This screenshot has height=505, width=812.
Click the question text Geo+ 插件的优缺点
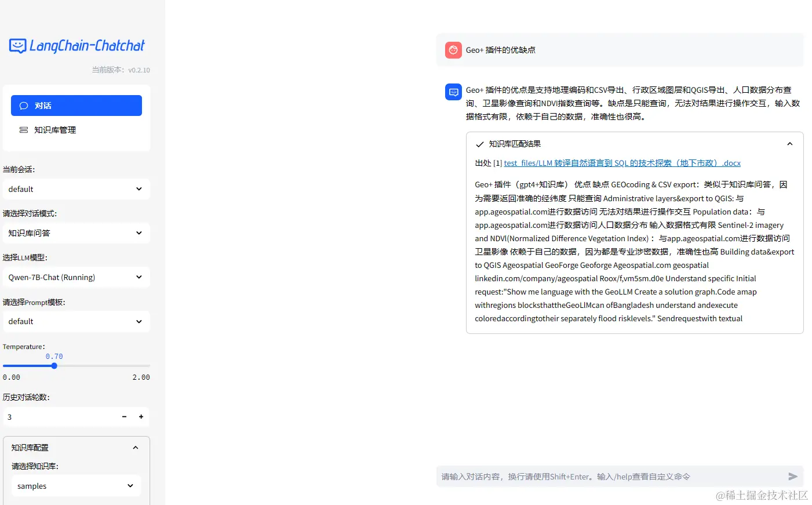click(x=501, y=50)
